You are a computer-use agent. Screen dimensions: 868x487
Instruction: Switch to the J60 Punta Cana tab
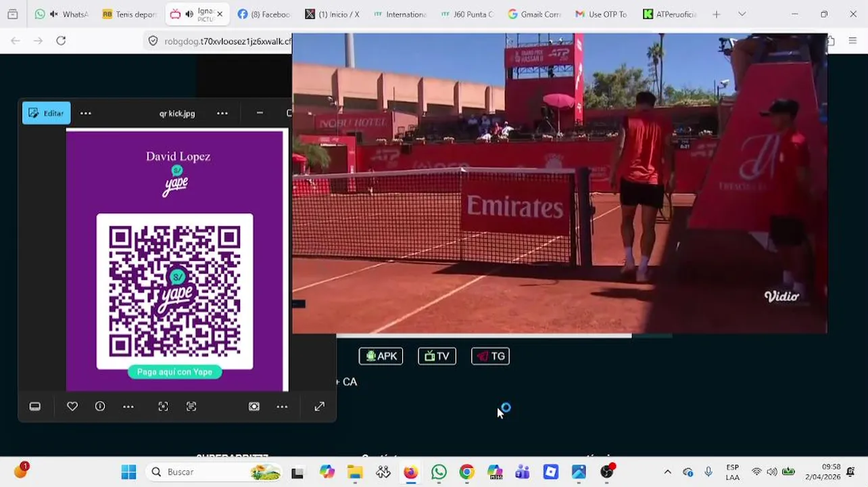pyautogui.click(x=466, y=14)
